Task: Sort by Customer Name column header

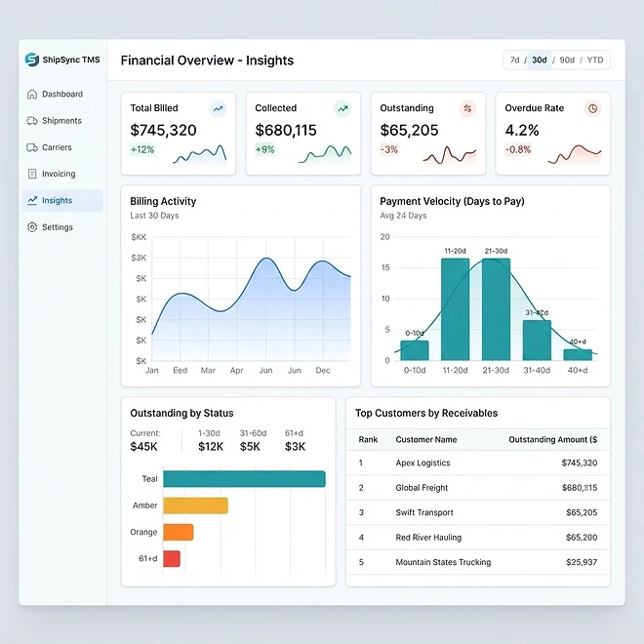Action: coord(426,439)
